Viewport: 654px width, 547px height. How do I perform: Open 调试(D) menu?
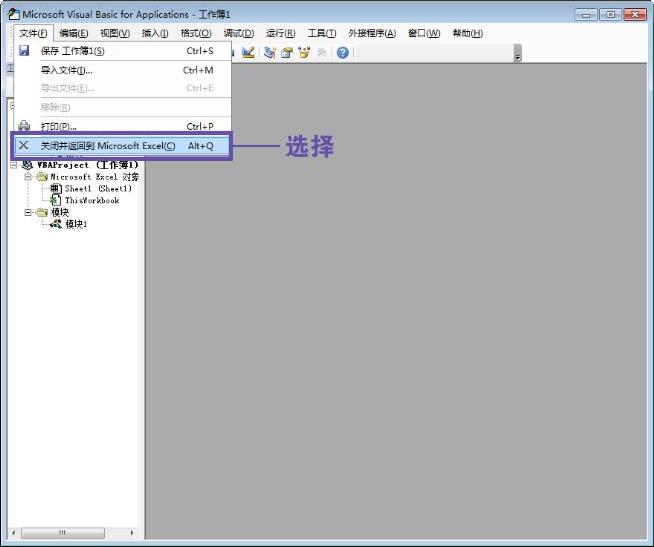pyautogui.click(x=239, y=33)
